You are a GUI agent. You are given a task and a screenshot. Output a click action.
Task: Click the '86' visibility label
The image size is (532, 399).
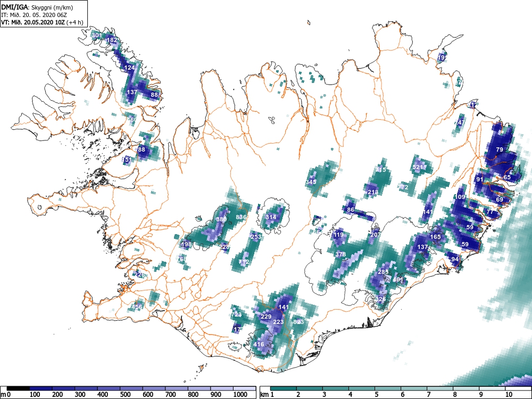351,210
